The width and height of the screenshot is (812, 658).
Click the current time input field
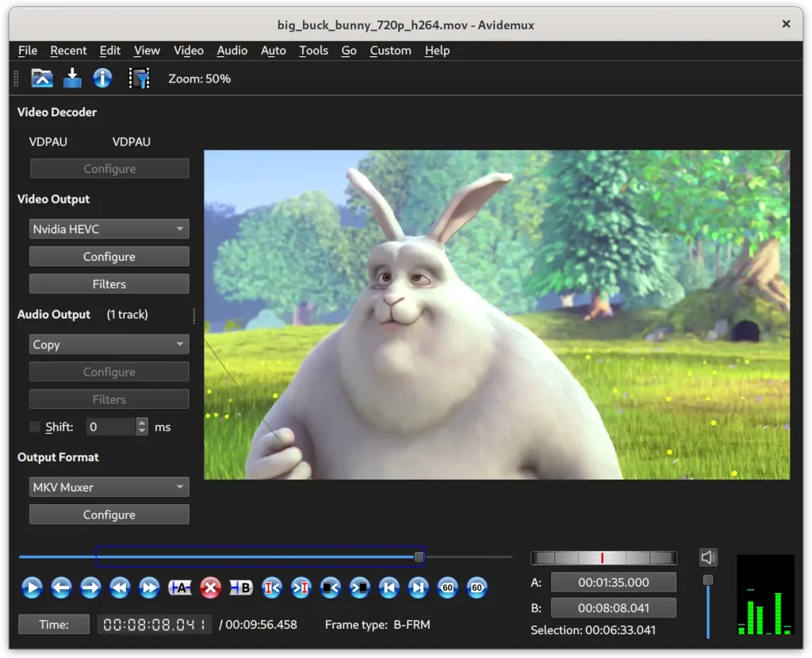click(x=155, y=625)
